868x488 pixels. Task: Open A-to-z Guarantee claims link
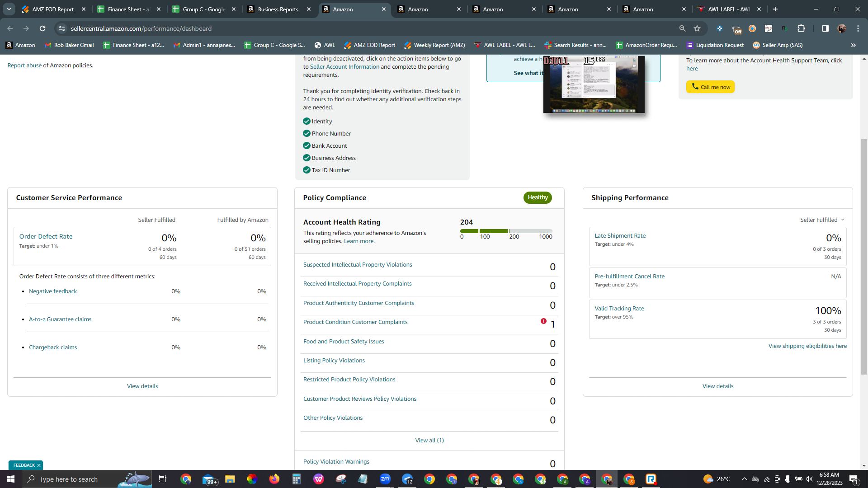click(60, 319)
